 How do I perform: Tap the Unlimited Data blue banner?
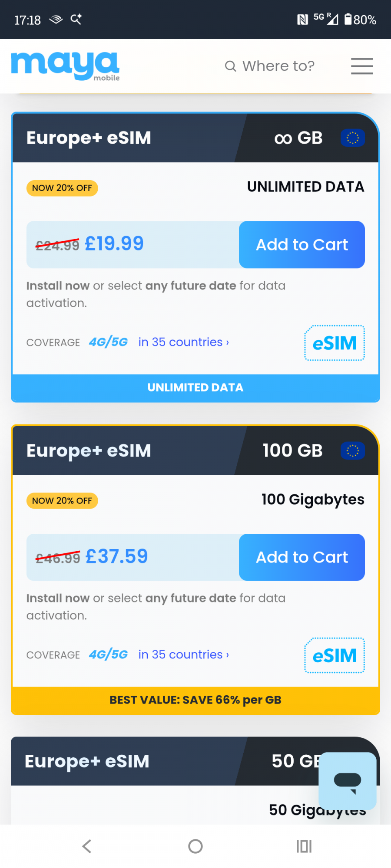click(x=195, y=388)
